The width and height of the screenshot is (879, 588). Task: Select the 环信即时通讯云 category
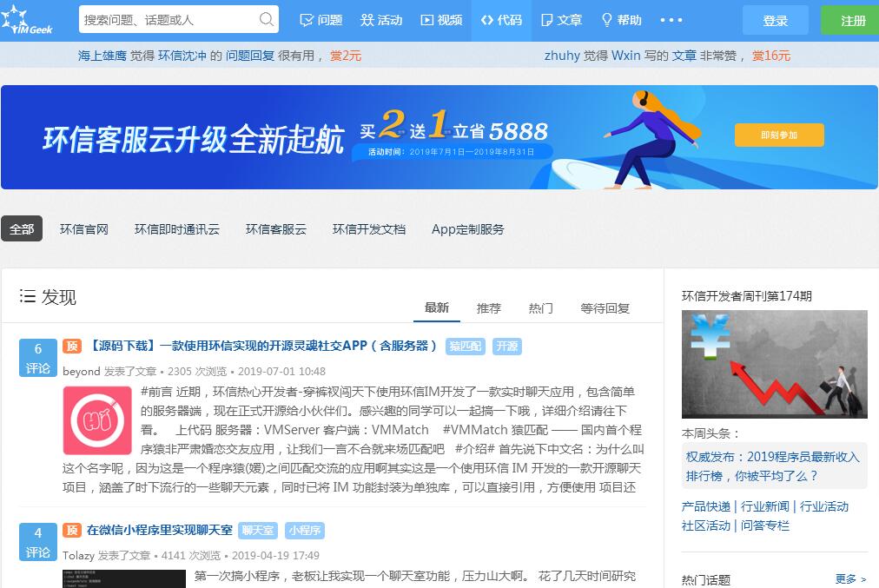tap(177, 229)
